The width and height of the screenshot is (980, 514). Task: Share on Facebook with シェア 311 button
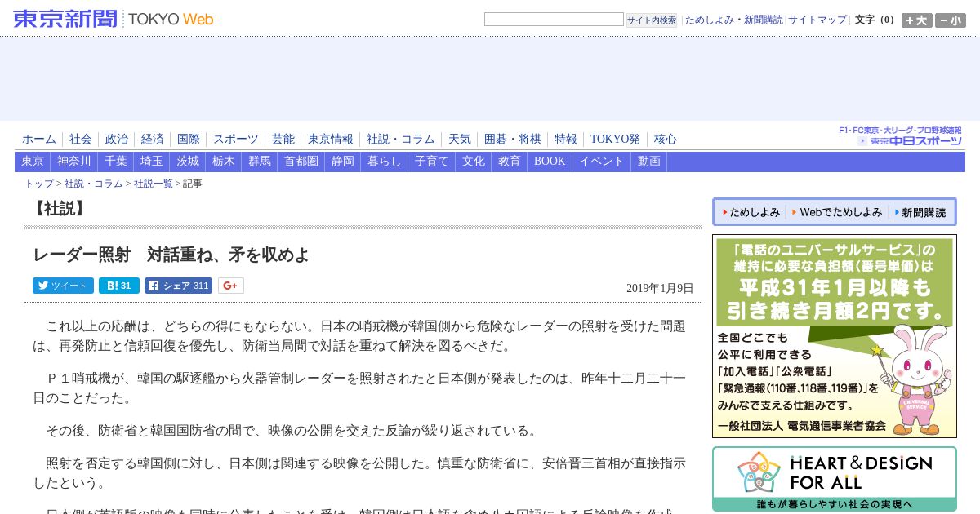[x=178, y=286]
